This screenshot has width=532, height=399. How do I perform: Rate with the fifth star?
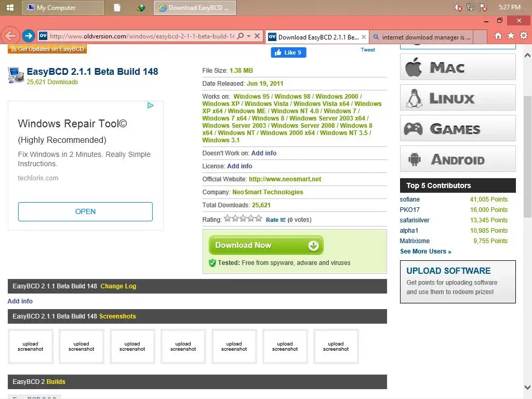click(259, 219)
